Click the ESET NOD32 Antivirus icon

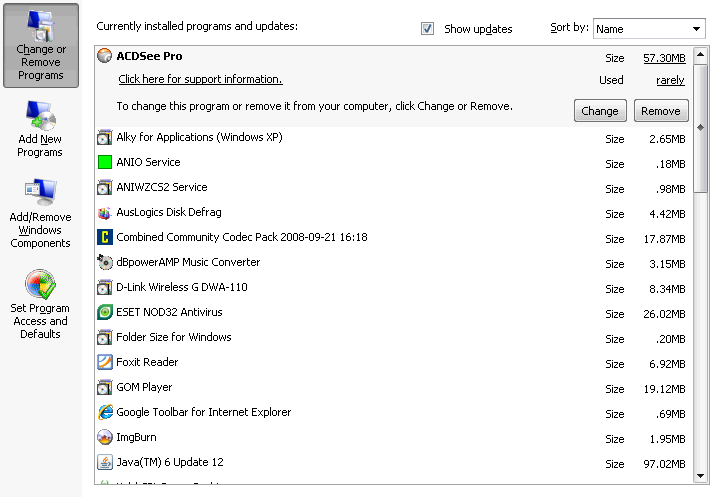click(105, 312)
